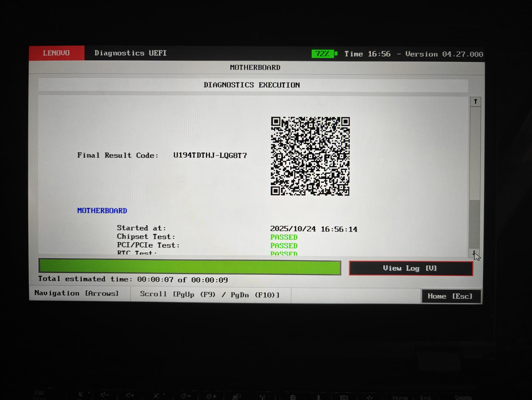Select the Scroll PgUp/PgDn hint

tap(210, 295)
